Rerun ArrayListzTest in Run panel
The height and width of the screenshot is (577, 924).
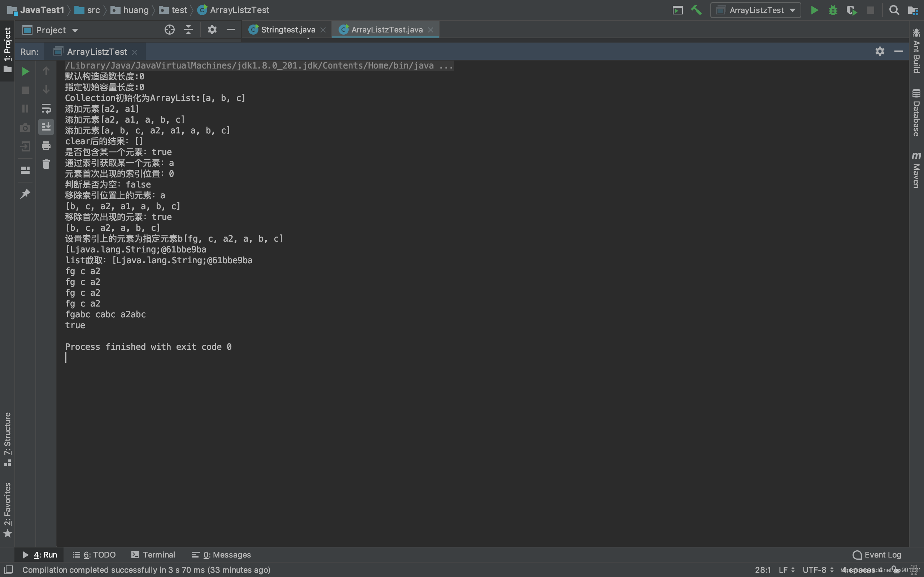coord(25,71)
